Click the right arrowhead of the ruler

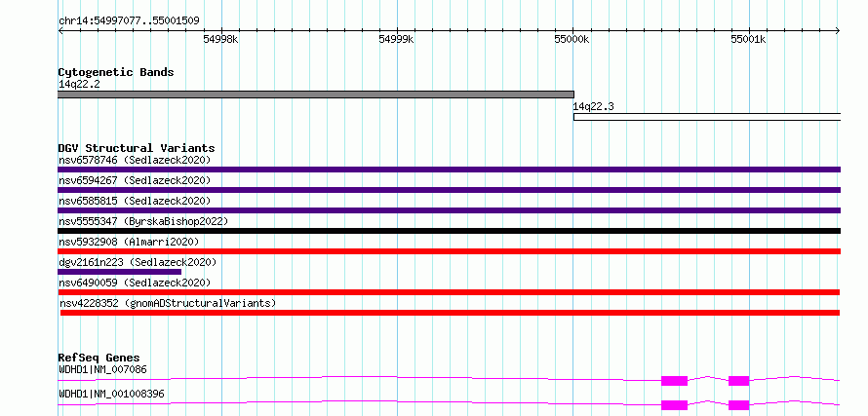click(x=838, y=31)
